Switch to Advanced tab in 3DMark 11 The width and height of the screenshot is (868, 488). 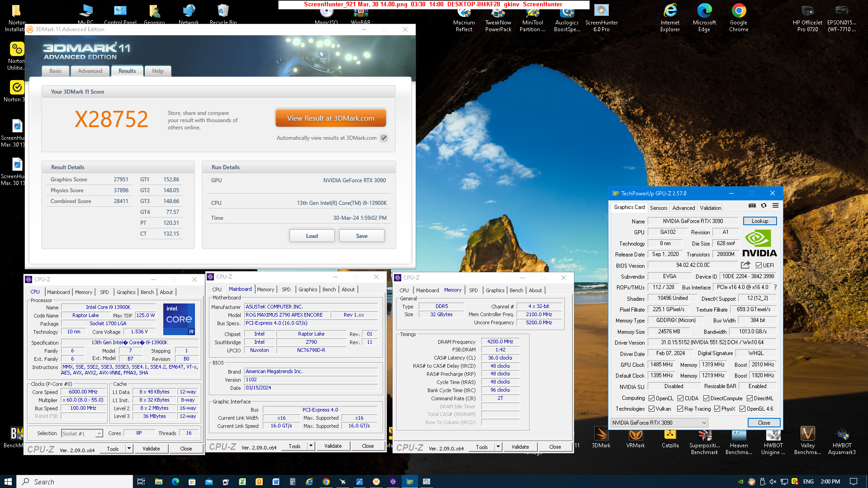(x=90, y=71)
